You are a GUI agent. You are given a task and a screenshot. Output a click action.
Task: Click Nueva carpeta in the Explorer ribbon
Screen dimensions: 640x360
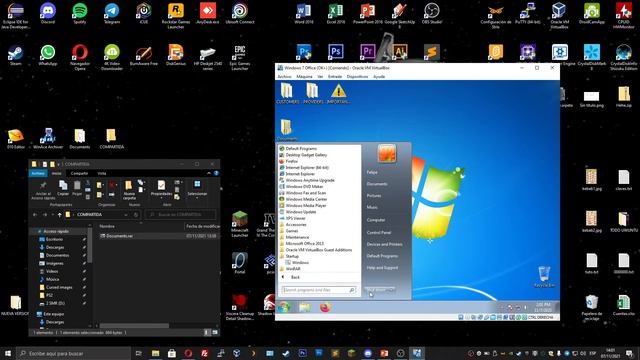pyautogui.click(x=129, y=190)
